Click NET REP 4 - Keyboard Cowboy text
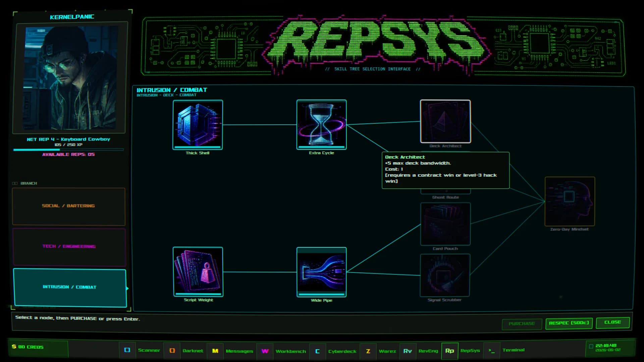 pyautogui.click(x=68, y=139)
